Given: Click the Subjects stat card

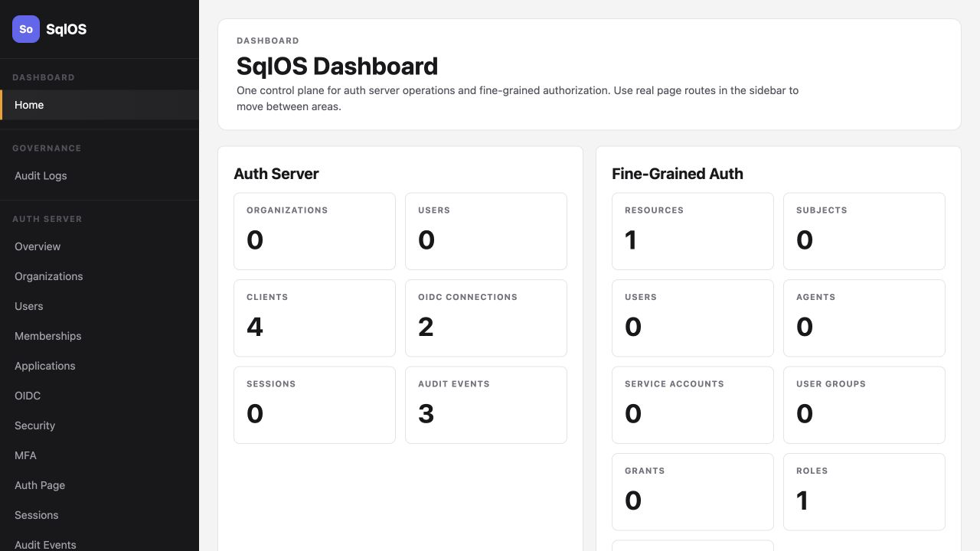Looking at the screenshot, I should (x=864, y=231).
